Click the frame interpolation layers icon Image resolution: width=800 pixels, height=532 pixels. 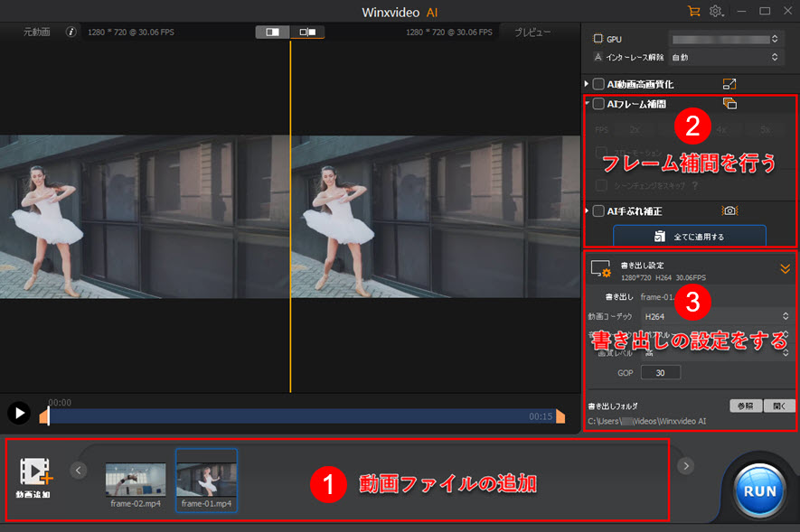tap(729, 104)
